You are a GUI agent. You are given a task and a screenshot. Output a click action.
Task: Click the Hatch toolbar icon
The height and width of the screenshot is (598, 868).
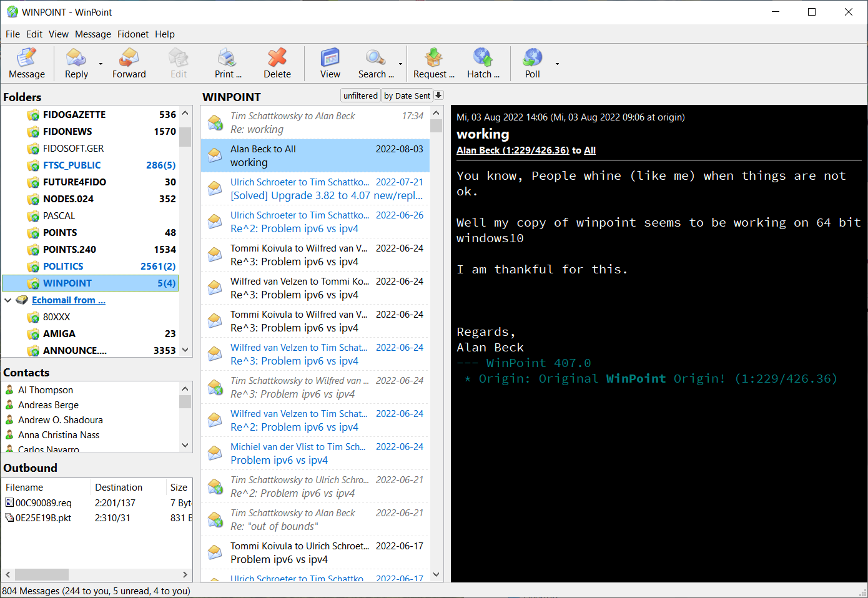click(x=483, y=64)
